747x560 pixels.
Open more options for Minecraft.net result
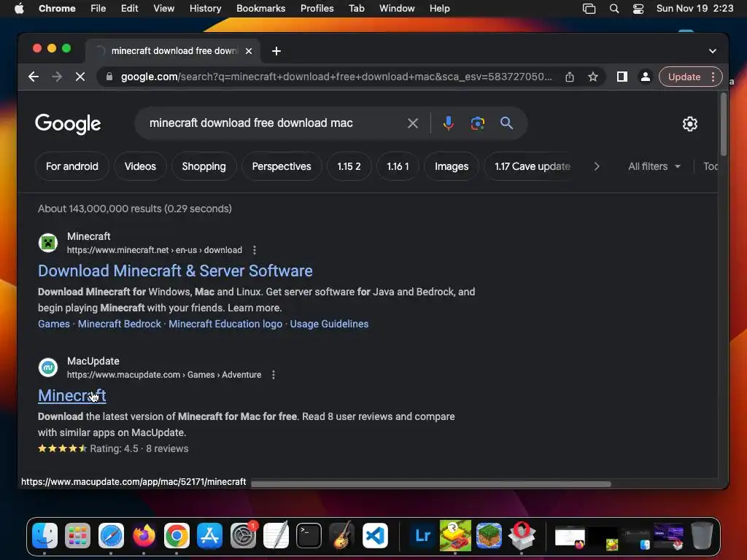click(x=255, y=250)
